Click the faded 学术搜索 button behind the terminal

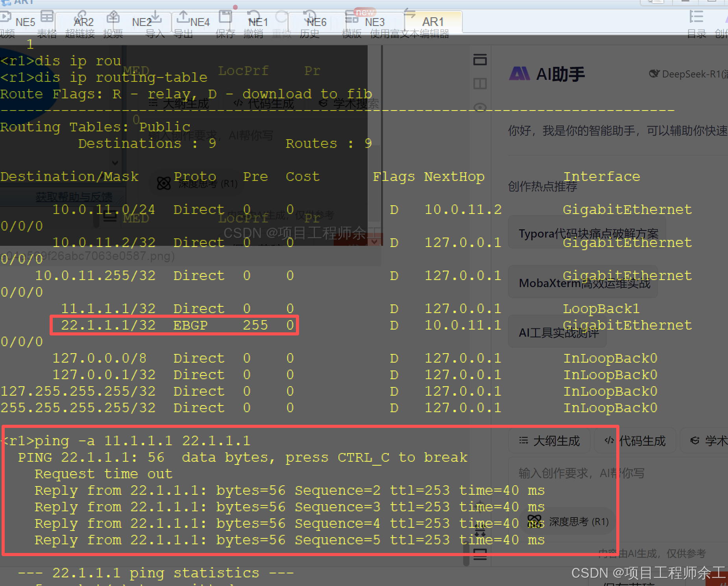click(x=349, y=103)
